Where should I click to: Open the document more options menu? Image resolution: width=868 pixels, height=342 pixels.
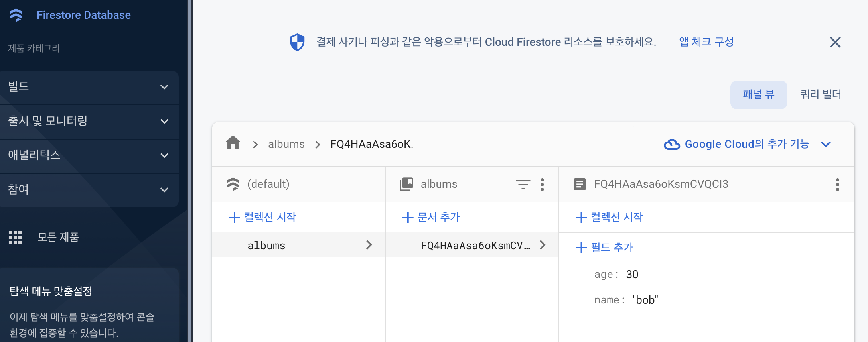837,184
